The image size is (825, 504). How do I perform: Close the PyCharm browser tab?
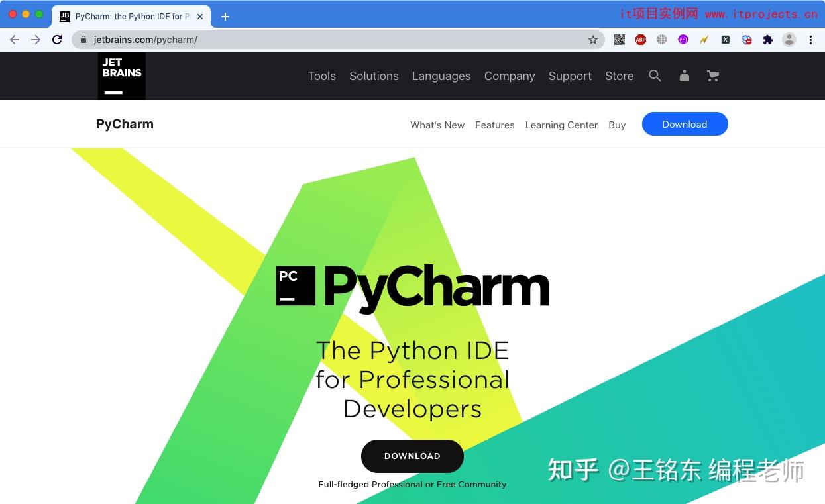pos(200,17)
